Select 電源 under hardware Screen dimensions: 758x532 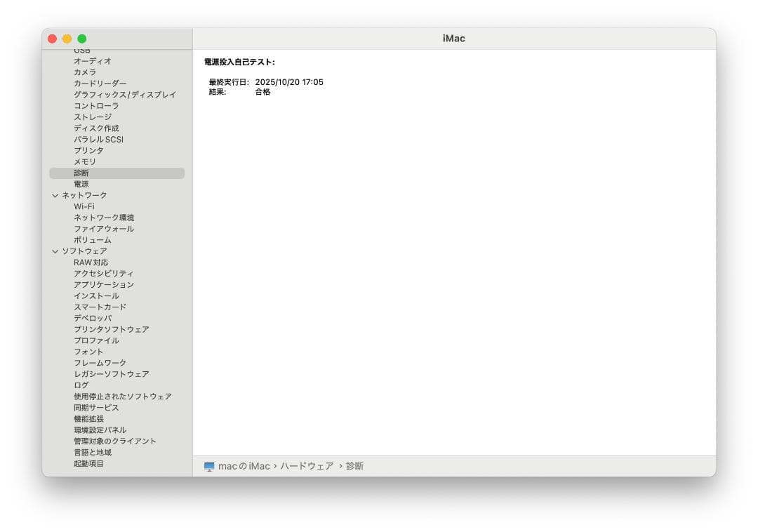coord(81,184)
